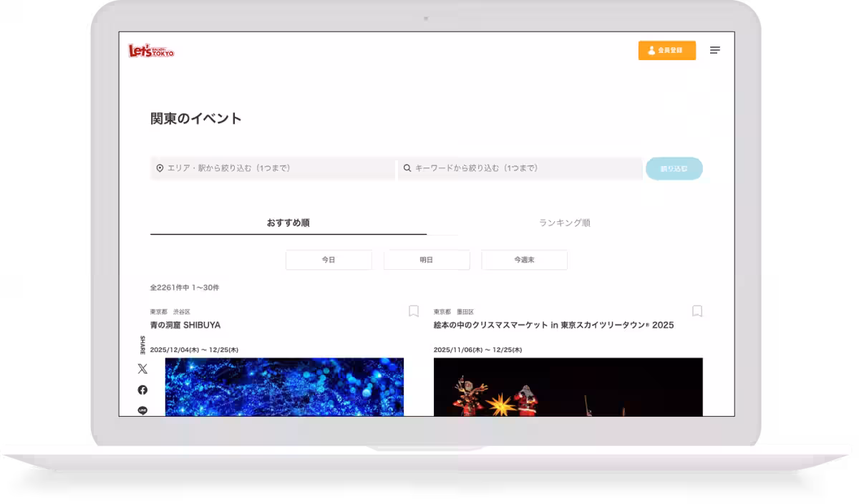
Task: Open the エリア・駅 filter dropdown
Action: tap(272, 168)
